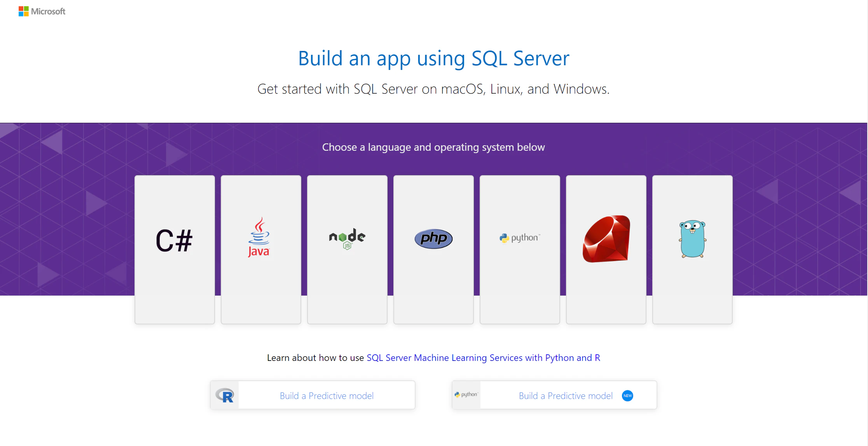This screenshot has width=868, height=446.
Task: Click the Microsoft wordmark text
Action: click(x=48, y=12)
